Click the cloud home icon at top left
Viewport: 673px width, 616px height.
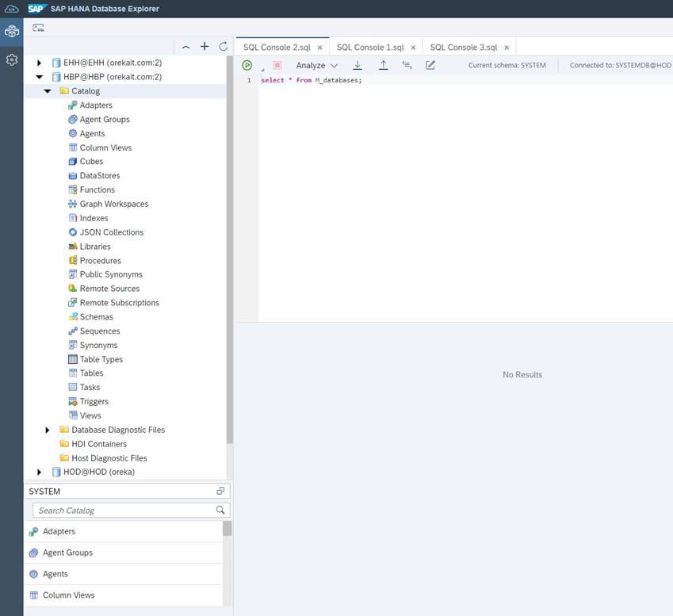tap(12, 9)
